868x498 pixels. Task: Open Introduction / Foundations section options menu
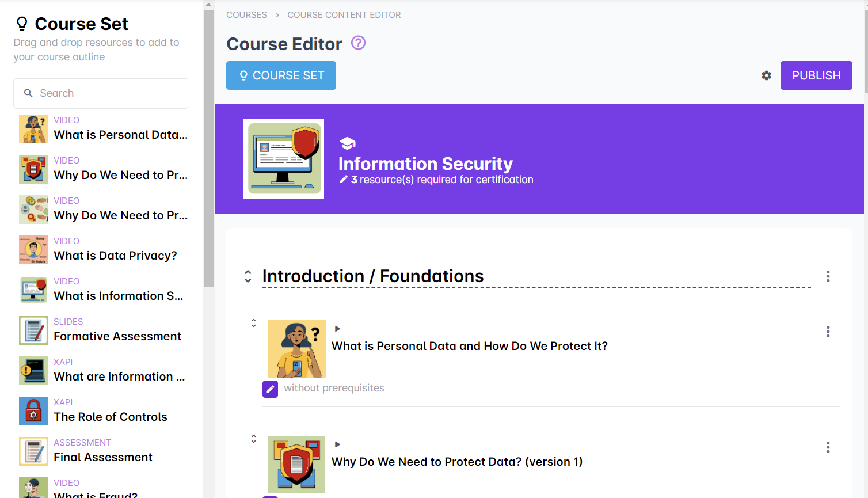click(828, 276)
